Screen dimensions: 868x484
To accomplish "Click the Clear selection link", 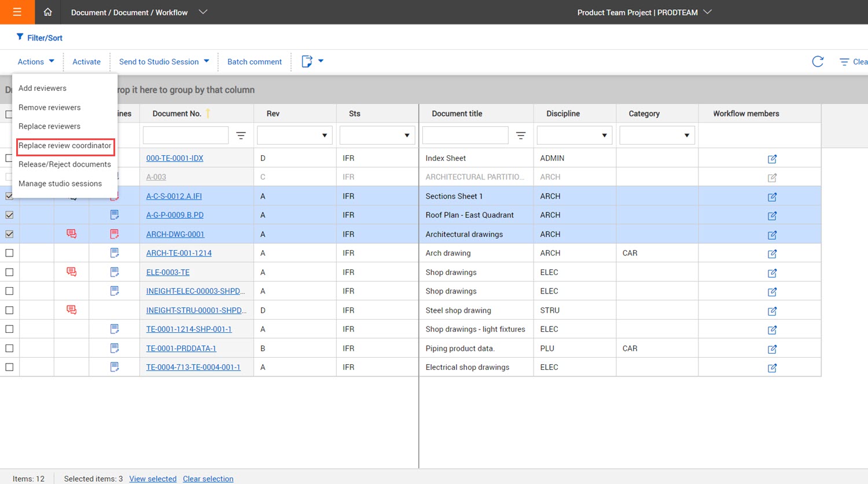I will pos(208,479).
